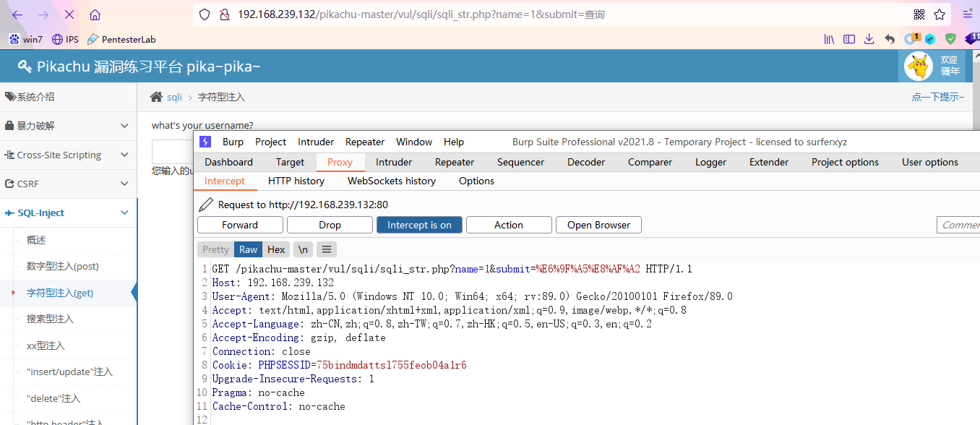This screenshot has height=425, width=980.
Task: Open the QR code icon in address bar
Action: click(919, 14)
